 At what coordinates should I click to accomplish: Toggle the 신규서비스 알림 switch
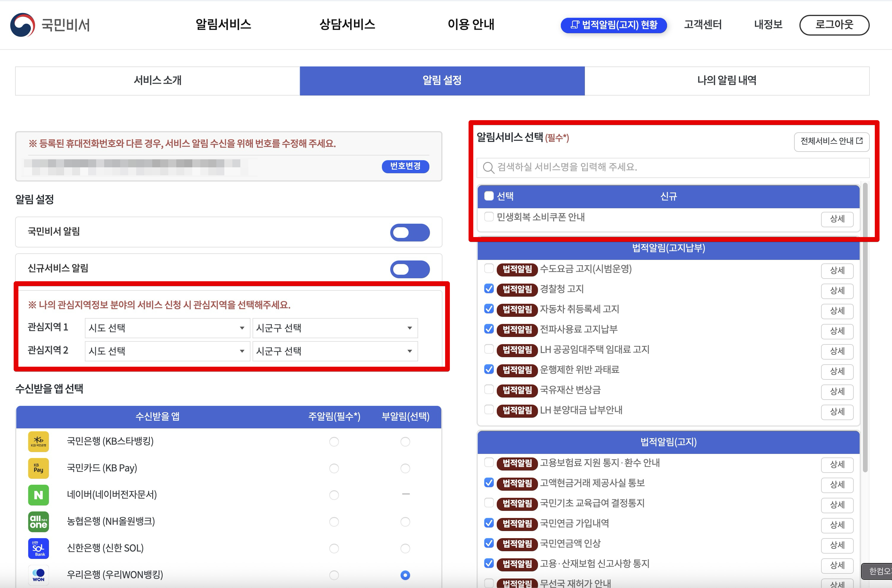pyautogui.click(x=410, y=269)
